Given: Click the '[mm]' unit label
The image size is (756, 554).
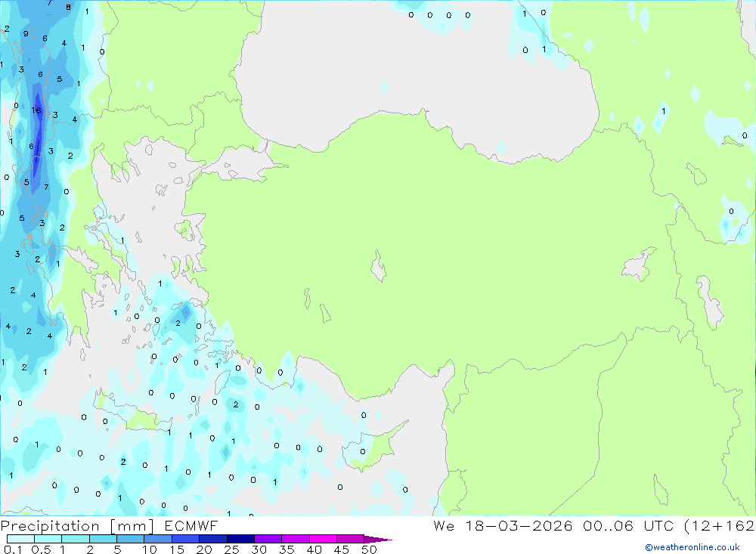Looking at the screenshot, I should coord(132,526).
